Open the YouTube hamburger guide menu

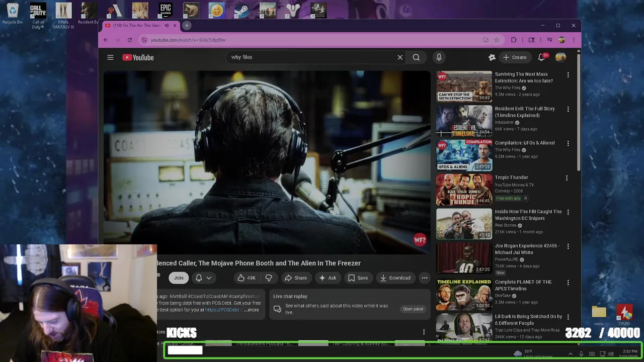pos(110,57)
